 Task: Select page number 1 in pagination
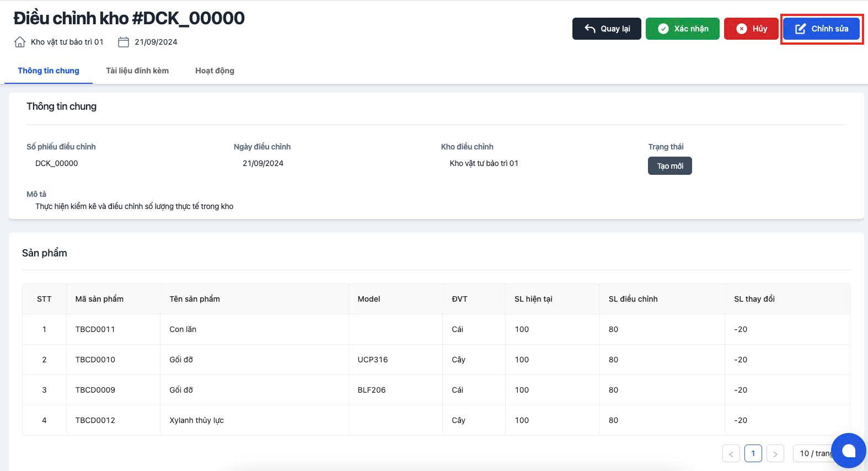click(x=753, y=453)
